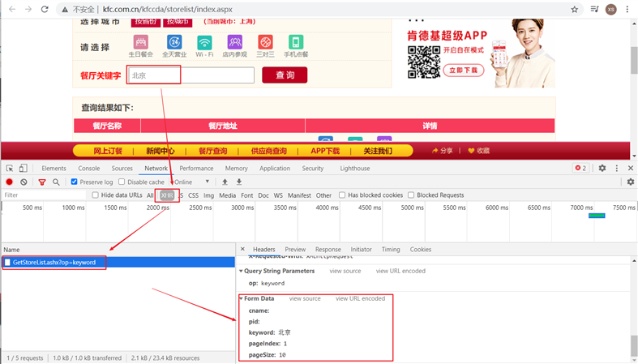
Task: Open the Application tab
Action: tap(275, 168)
